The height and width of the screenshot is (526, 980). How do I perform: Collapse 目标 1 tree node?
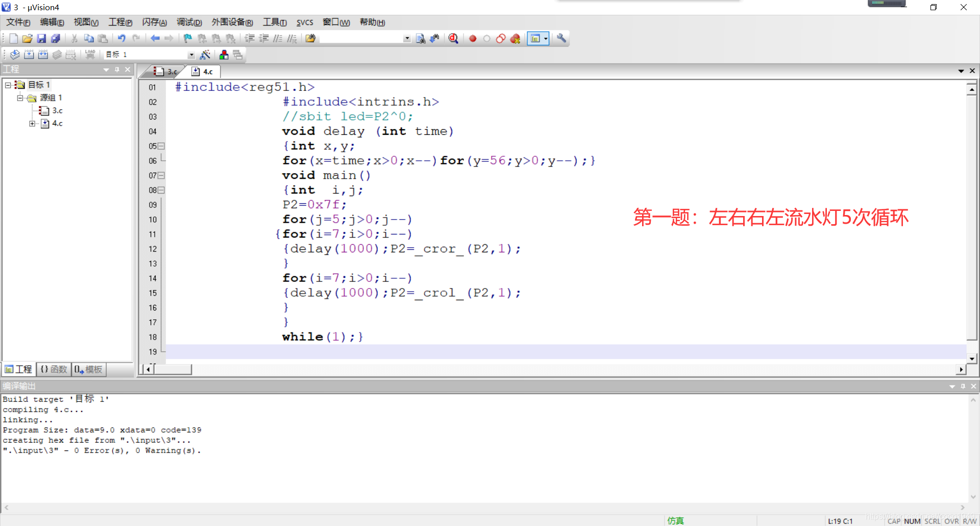tap(8, 85)
